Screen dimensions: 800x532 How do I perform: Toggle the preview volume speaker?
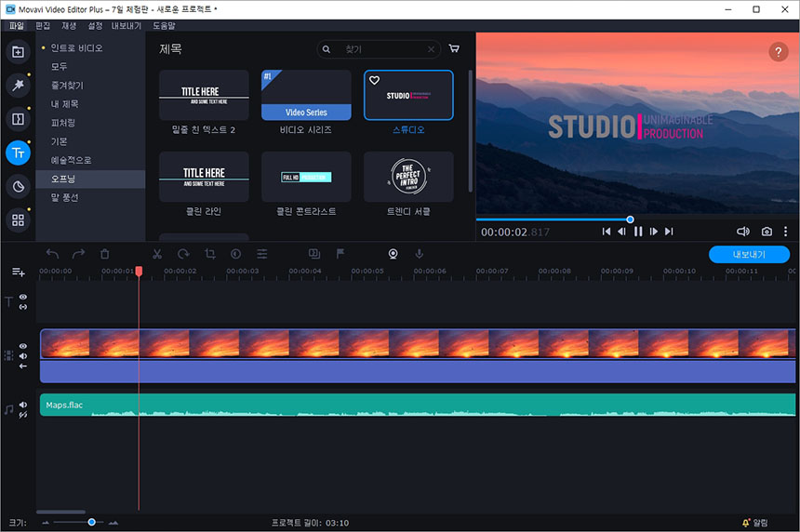(x=743, y=232)
